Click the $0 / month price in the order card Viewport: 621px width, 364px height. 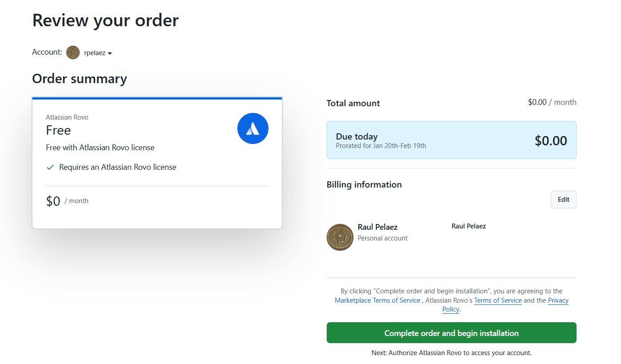(x=67, y=201)
